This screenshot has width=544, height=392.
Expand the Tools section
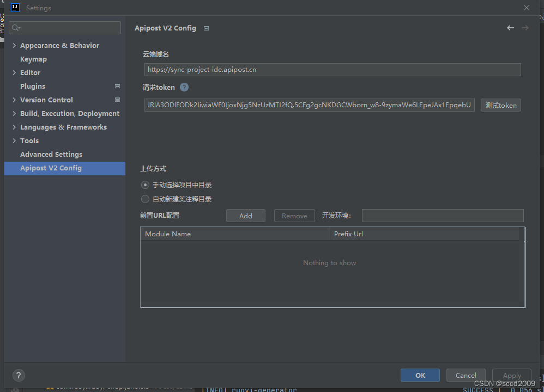click(x=14, y=140)
